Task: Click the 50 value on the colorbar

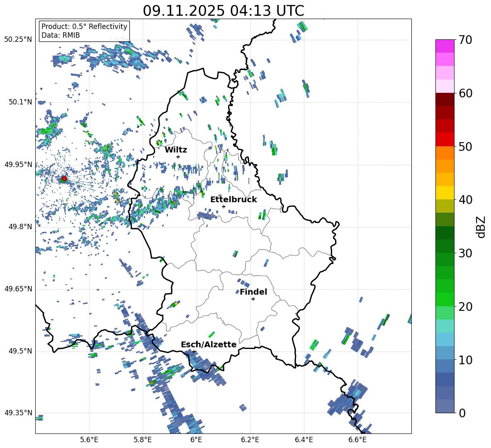Action: [x=466, y=147]
